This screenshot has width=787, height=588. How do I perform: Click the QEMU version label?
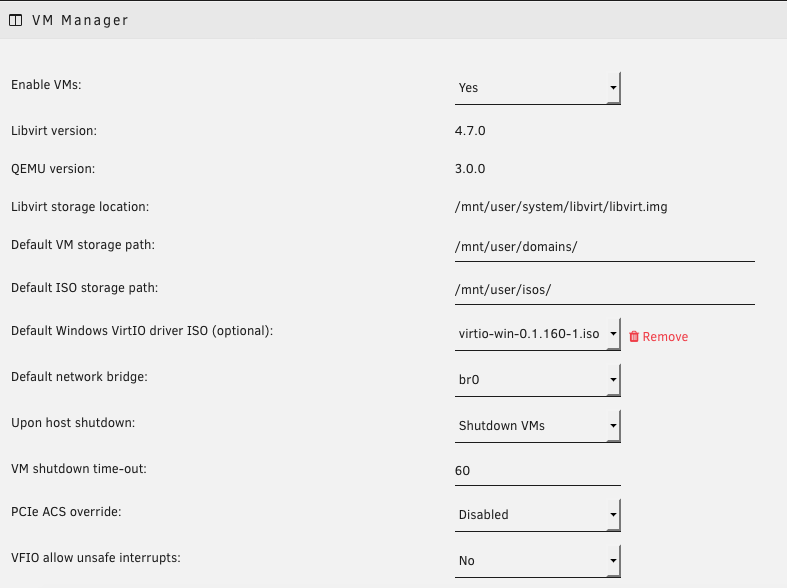point(53,169)
